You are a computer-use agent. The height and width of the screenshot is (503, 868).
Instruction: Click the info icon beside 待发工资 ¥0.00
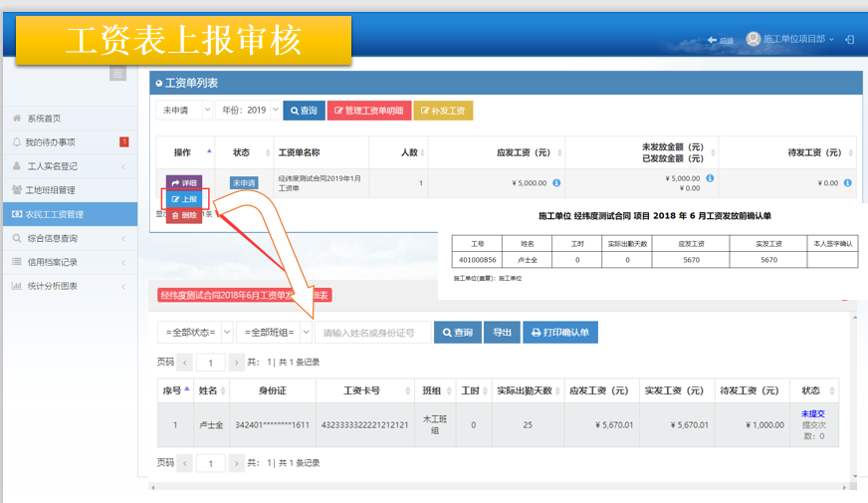[847, 183]
